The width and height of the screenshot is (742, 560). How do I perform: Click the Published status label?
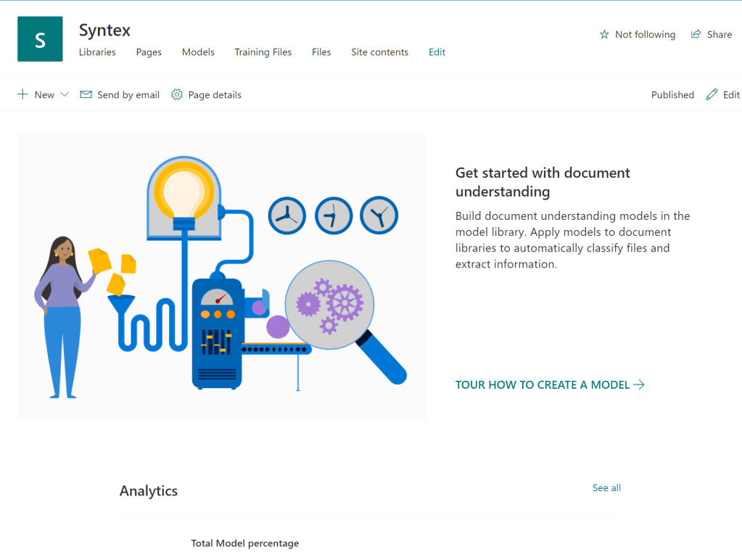tap(672, 95)
